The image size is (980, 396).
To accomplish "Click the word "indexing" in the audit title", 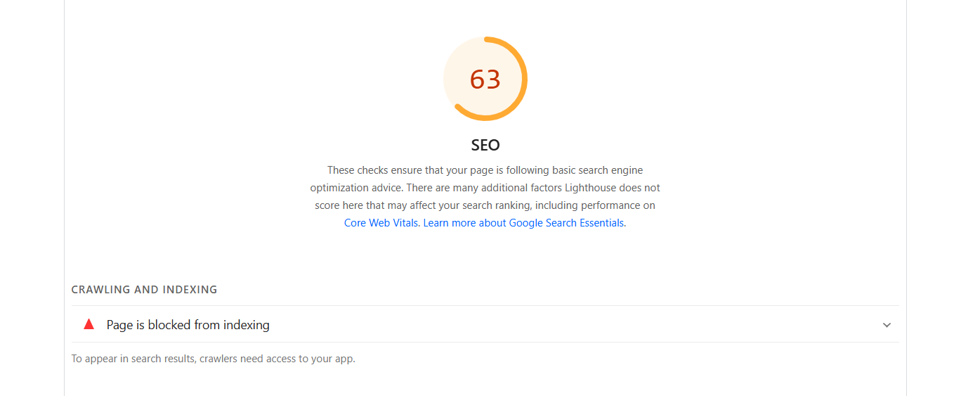I will pyautogui.click(x=246, y=325).
